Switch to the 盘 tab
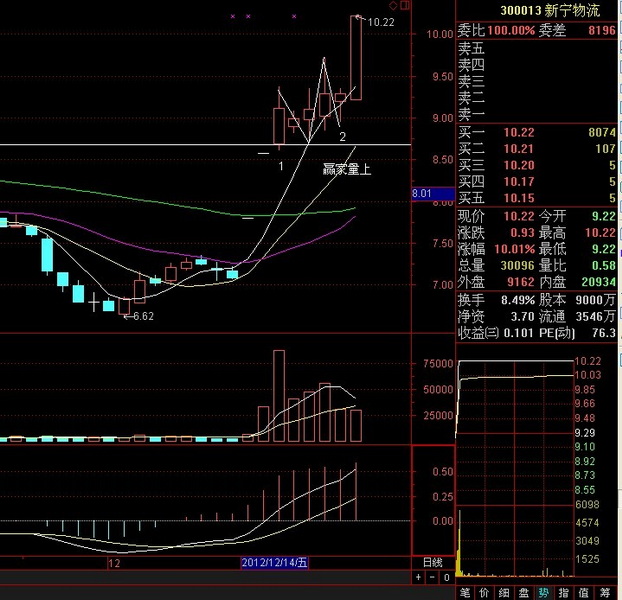The image size is (622, 600). point(523,591)
